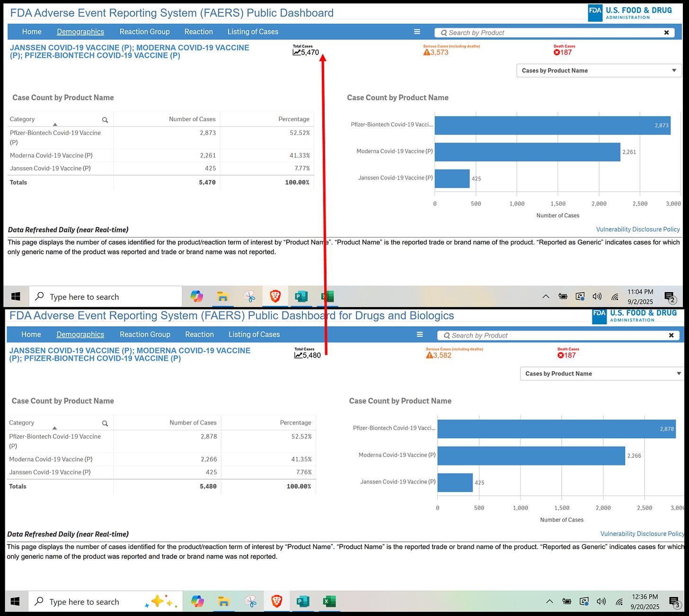Click the Windows Start button in upper taskbar

tap(16, 296)
